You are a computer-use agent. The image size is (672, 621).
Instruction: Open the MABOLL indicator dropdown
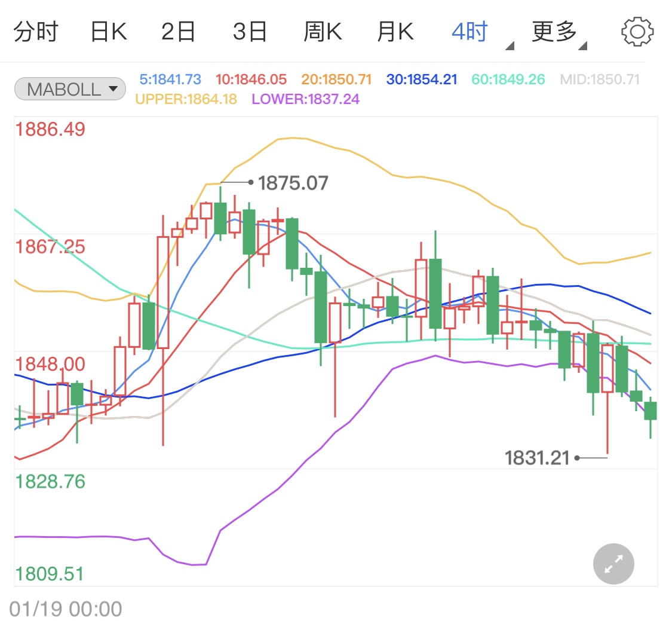[70, 89]
